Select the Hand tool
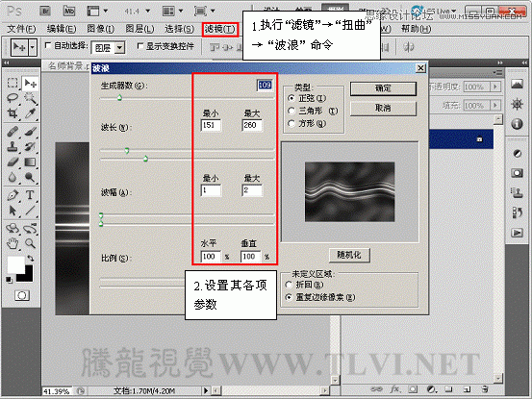 [13, 243]
